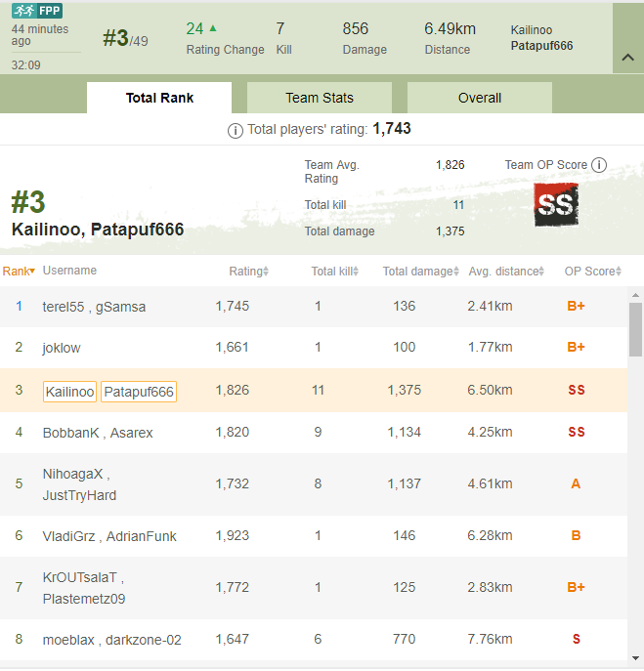This screenshot has width=644, height=671.
Task: Sort the table by Total damage column
Action: [421, 271]
